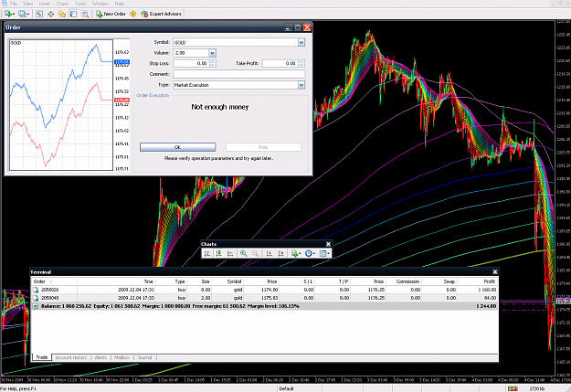The image size is (571, 392).
Task: Switch to the Journal tab
Action: [144, 358]
